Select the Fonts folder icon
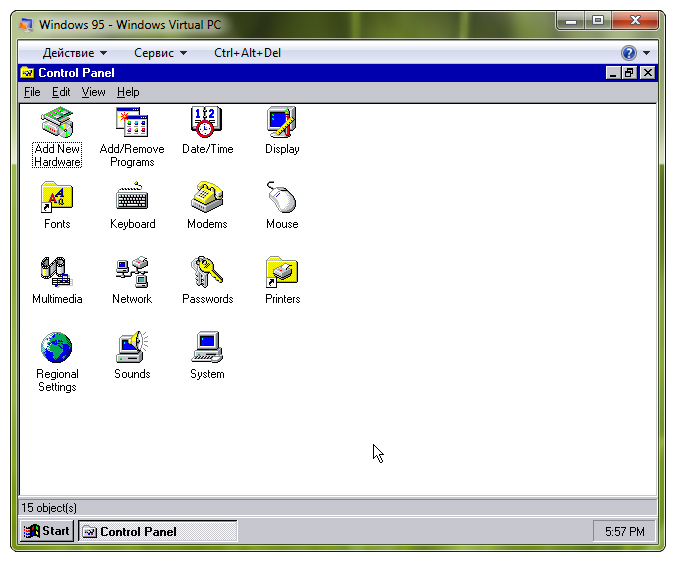This screenshot has width=676, height=562. pyautogui.click(x=57, y=197)
